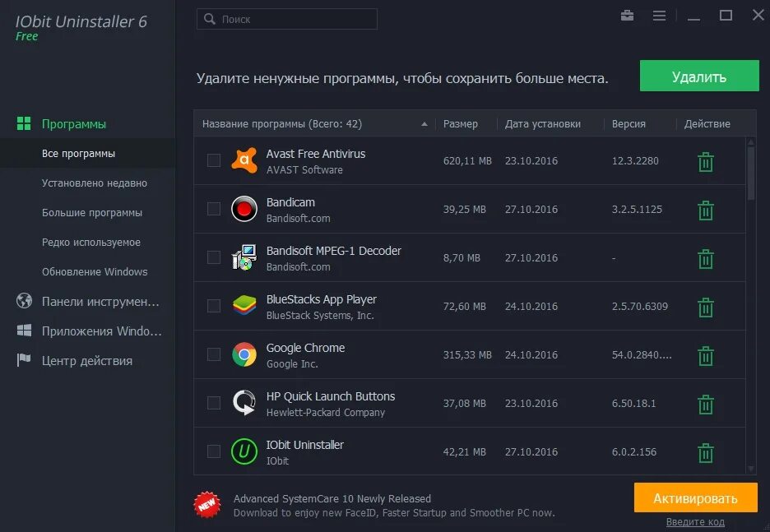Click the Windows logo icon for Приложения Windows

[24, 331]
